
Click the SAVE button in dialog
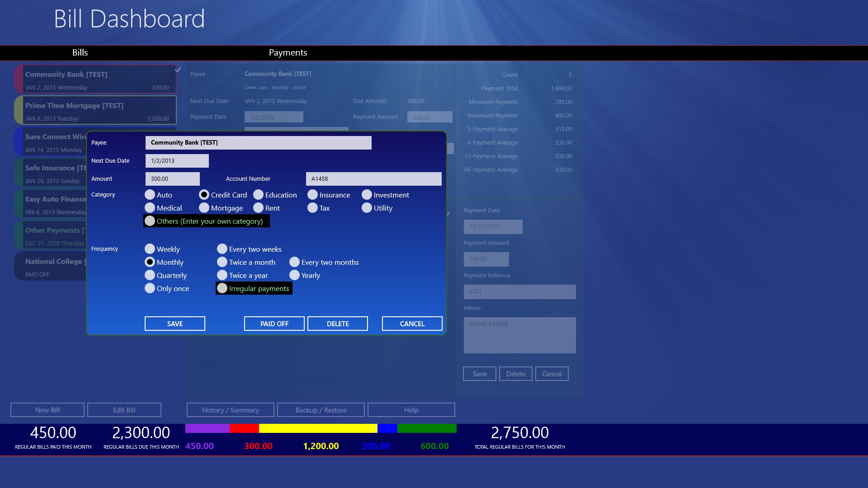tap(175, 324)
